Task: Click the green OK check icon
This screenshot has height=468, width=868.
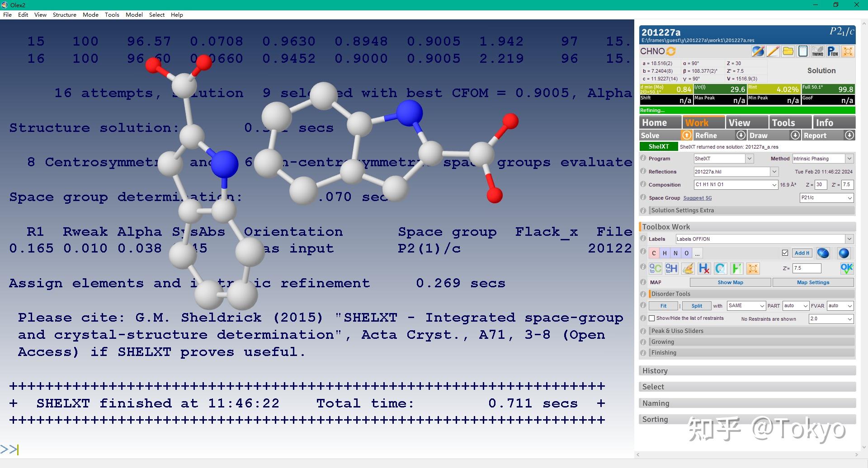Action: pyautogui.click(x=847, y=268)
